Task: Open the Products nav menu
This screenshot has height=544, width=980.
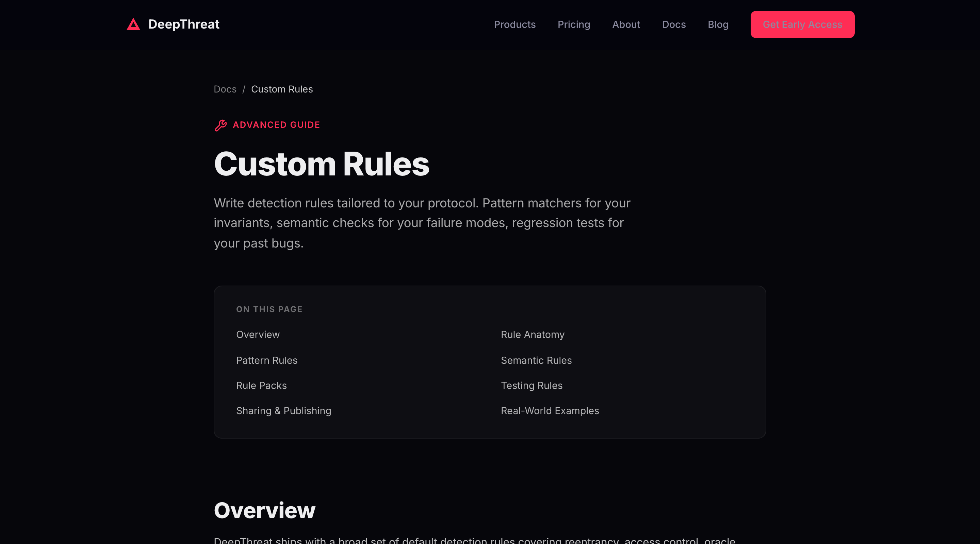Action: pos(514,24)
